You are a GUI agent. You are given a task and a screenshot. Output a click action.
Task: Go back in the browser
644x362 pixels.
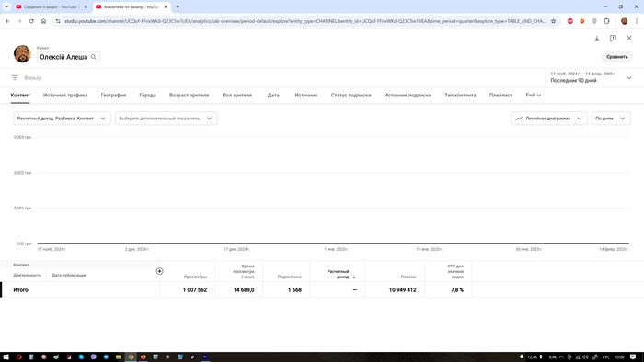(7, 21)
